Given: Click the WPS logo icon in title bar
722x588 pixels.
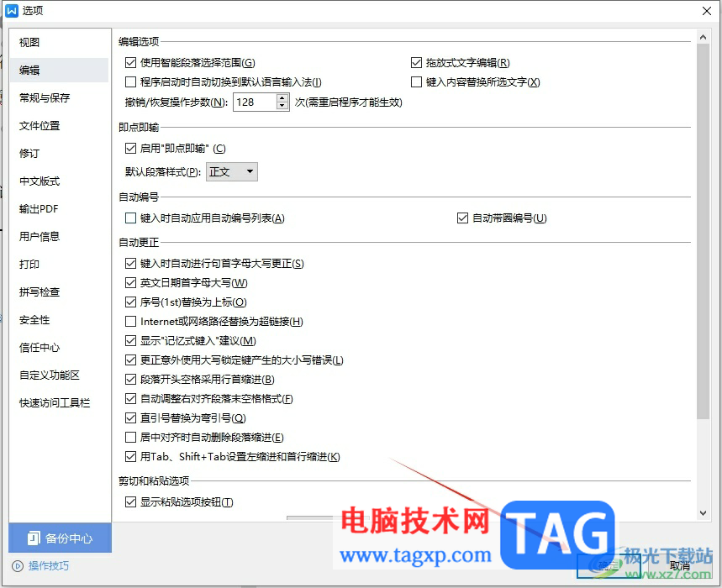Looking at the screenshot, I should pos(12,11).
